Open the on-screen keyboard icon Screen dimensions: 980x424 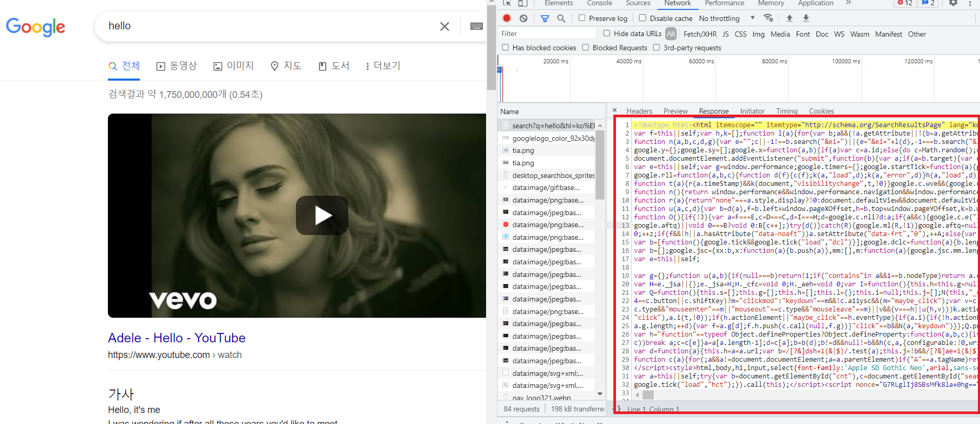[x=477, y=26]
